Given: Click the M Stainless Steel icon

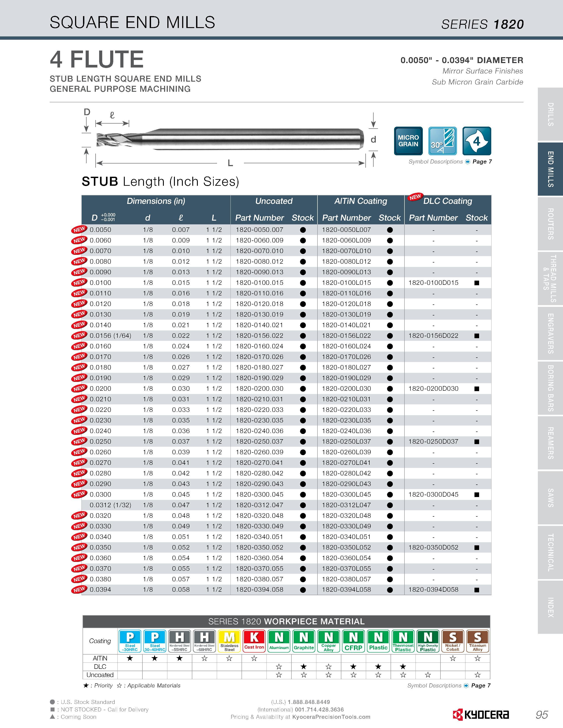Looking at the screenshot, I should pyautogui.click(x=229, y=641).
